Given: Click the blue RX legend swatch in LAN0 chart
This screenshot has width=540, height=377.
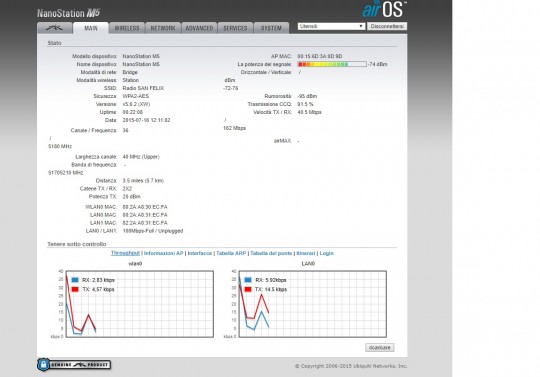Looking at the screenshot, I should coord(248,280).
